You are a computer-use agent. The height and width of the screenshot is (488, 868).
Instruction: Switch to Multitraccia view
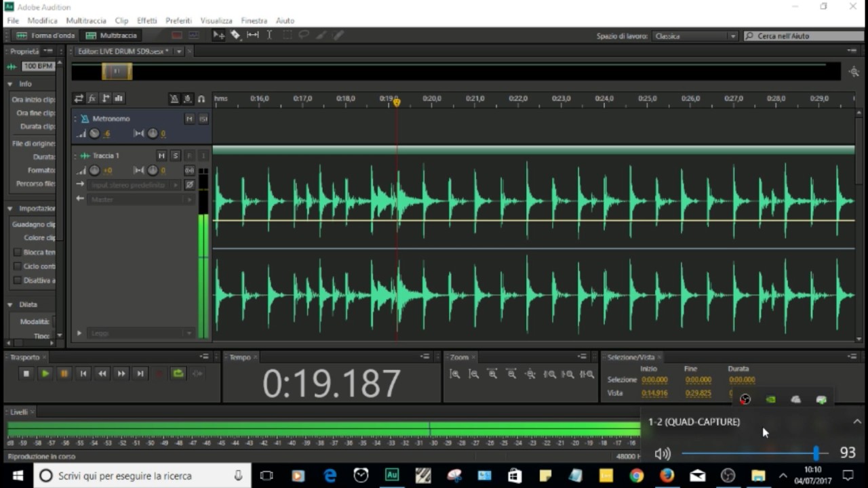tap(111, 35)
